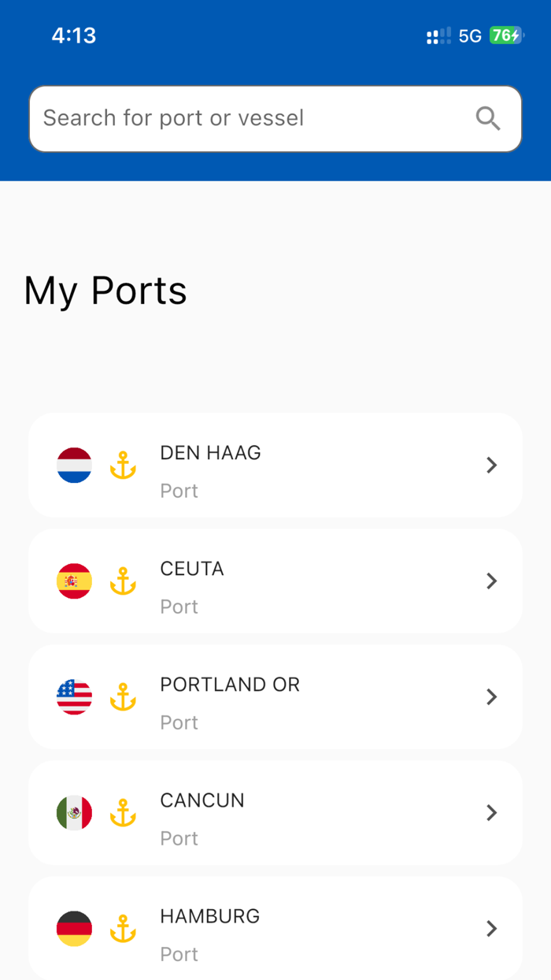Click the search magnifier icon
551x980 pixels.
488,118
